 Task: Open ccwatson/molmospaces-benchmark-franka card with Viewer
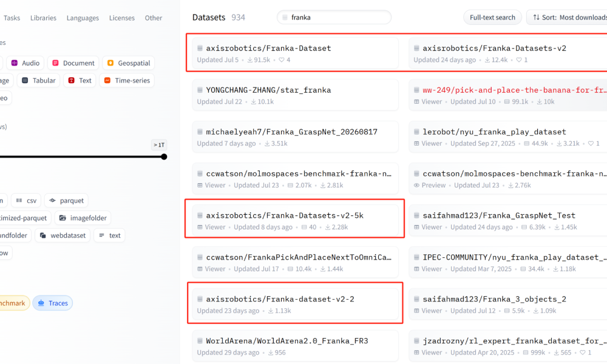(296, 179)
